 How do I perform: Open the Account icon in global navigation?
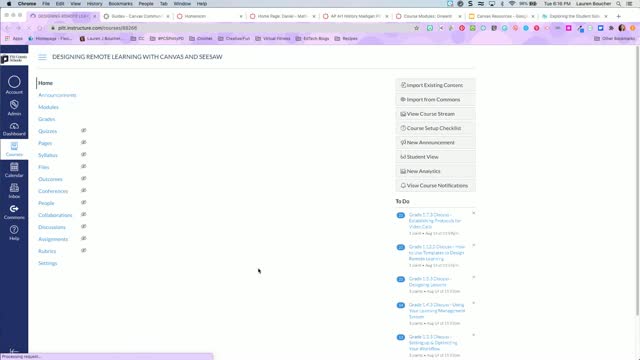[x=14, y=82]
